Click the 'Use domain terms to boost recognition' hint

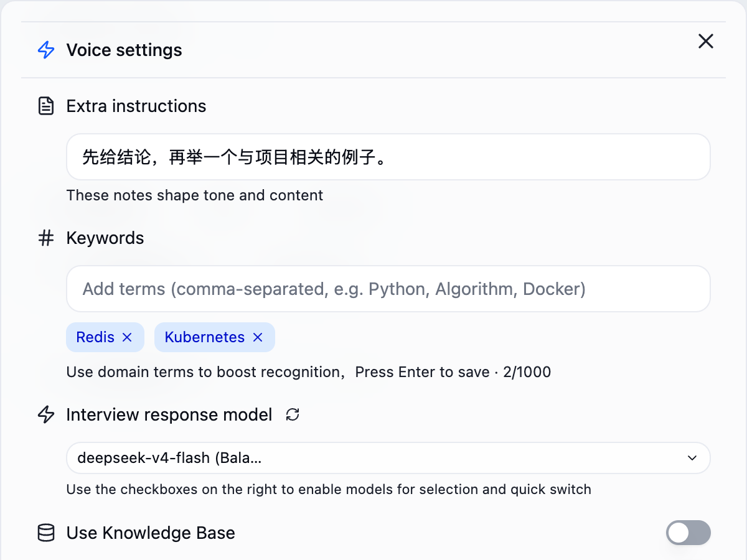204,372
